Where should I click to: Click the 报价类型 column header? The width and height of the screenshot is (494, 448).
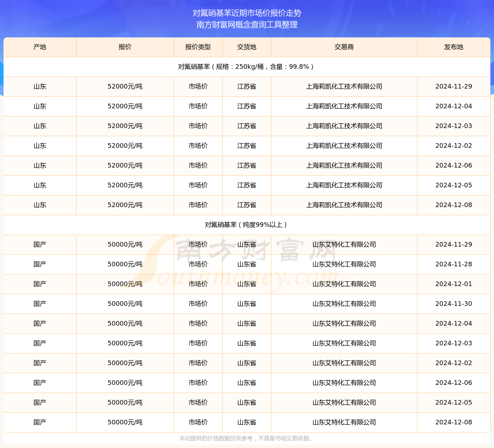point(198,47)
